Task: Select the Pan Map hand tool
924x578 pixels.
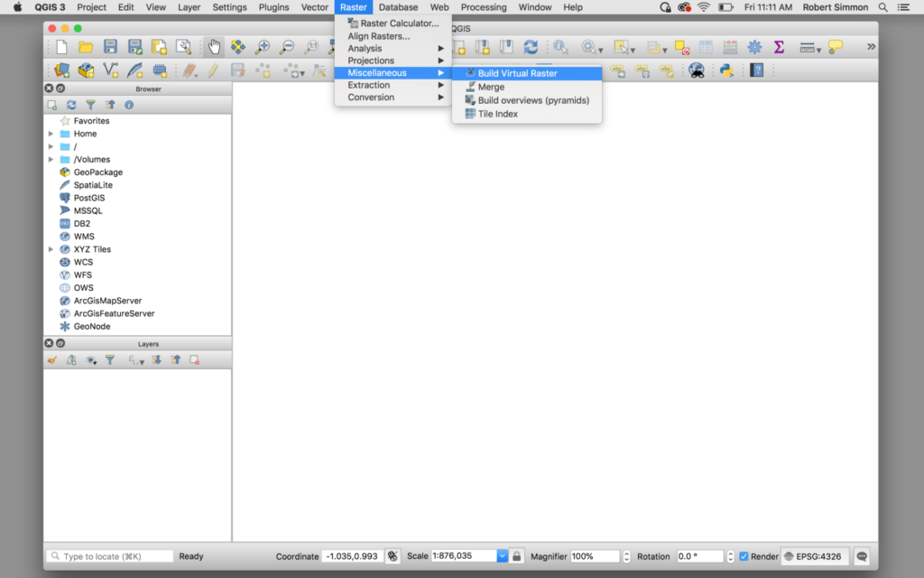Action: (x=213, y=47)
